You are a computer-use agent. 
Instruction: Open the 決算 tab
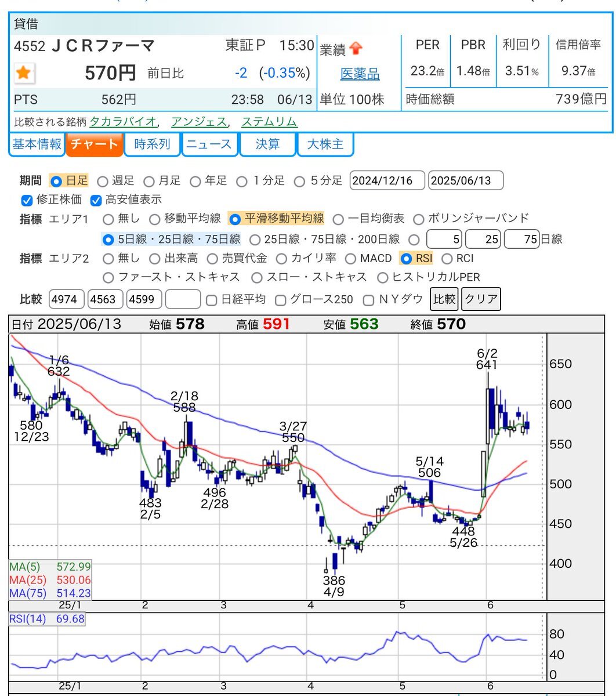click(267, 144)
